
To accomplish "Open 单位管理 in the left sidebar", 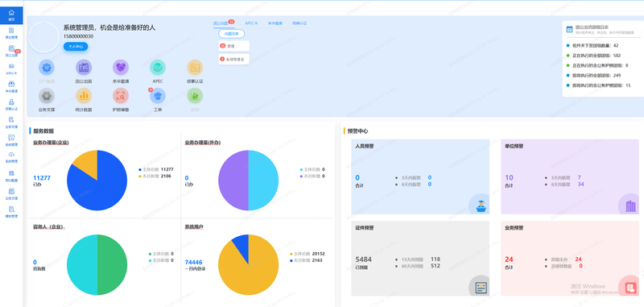I will click(x=11, y=33).
